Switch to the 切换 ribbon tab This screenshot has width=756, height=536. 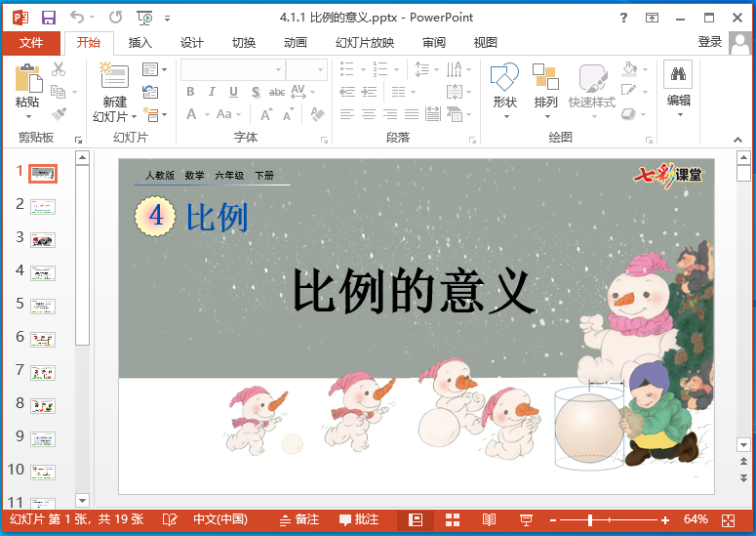pyautogui.click(x=244, y=42)
